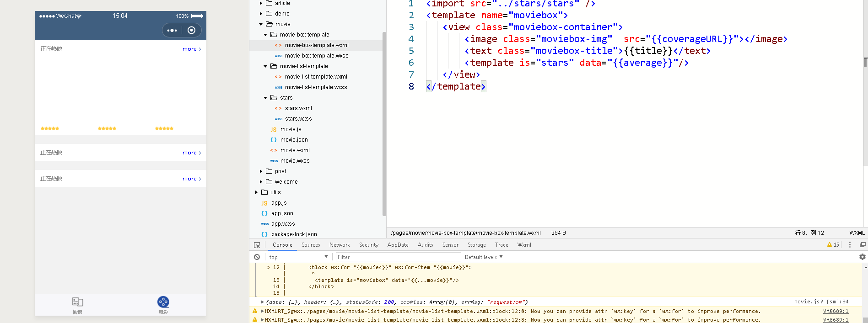
Task: Open the 阅读 tab in simulator
Action: click(x=77, y=305)
